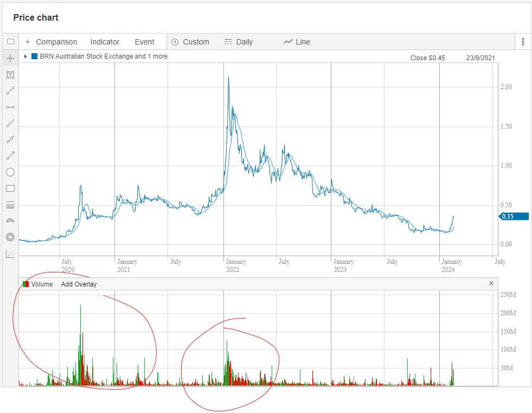Open the folder icon in the chart toolbar
This screenshot has width=532, height=413.
[x=10, y=42]
